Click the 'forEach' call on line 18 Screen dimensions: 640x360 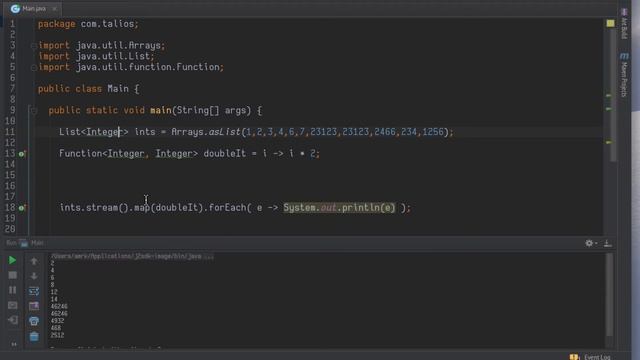pos(227,208)
